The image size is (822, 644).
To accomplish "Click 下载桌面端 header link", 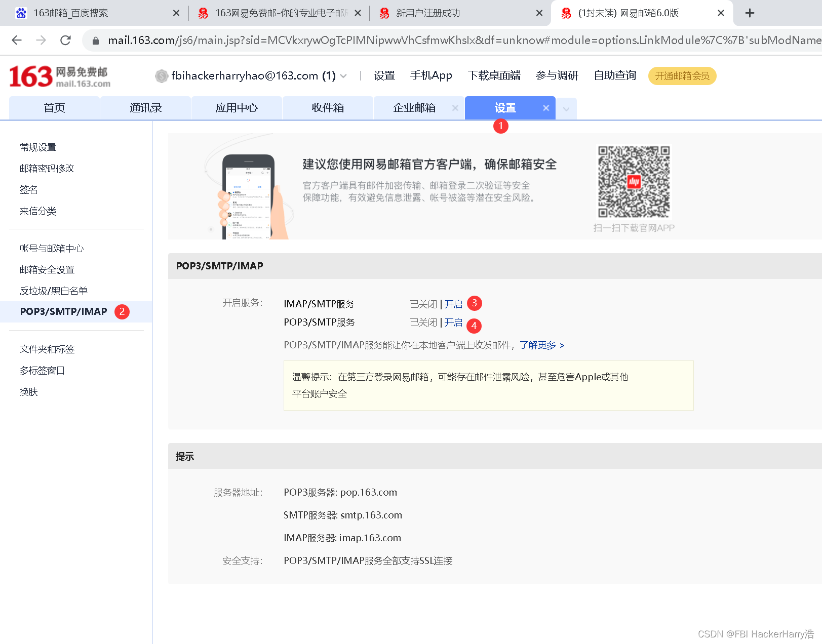I will [494, 76].
